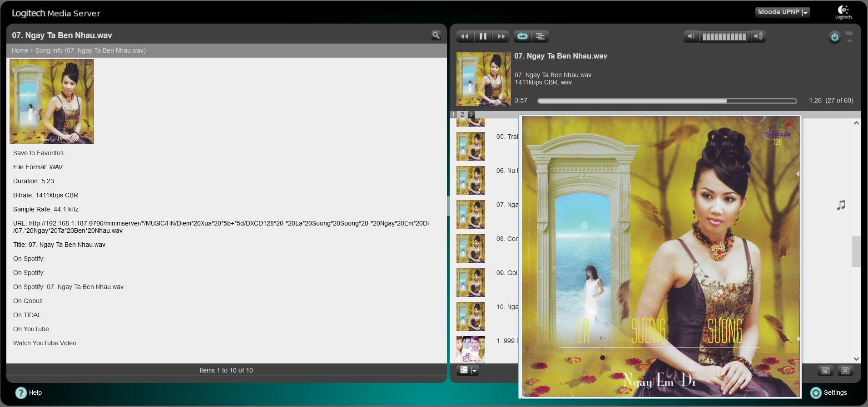
Task: Click the 'File Format: WAV' text
Action: [38, 167]
